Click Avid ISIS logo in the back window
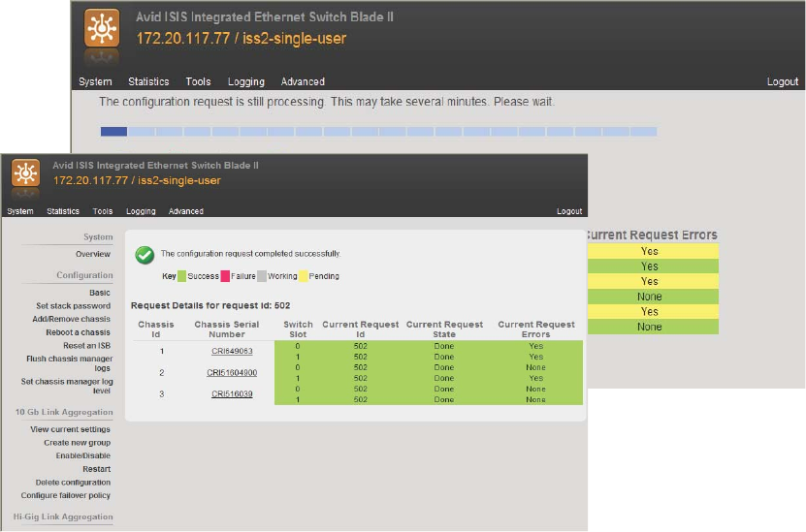 (x=102, y=28)
